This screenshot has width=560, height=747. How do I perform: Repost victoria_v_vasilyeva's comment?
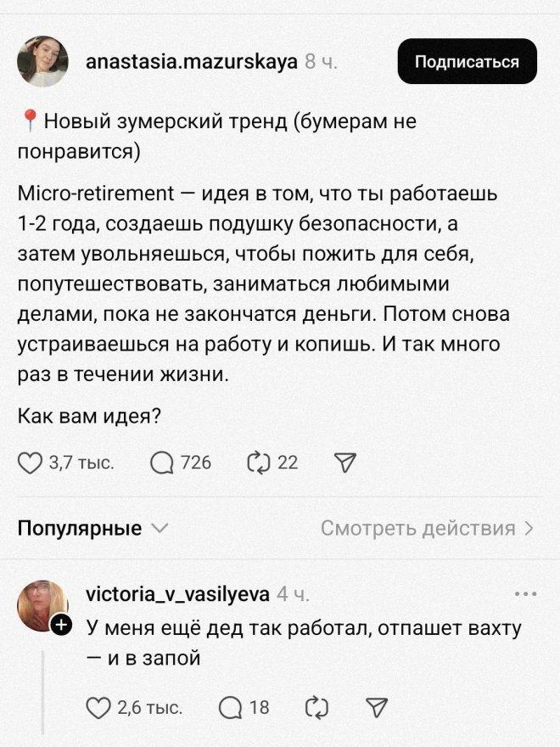316,707
